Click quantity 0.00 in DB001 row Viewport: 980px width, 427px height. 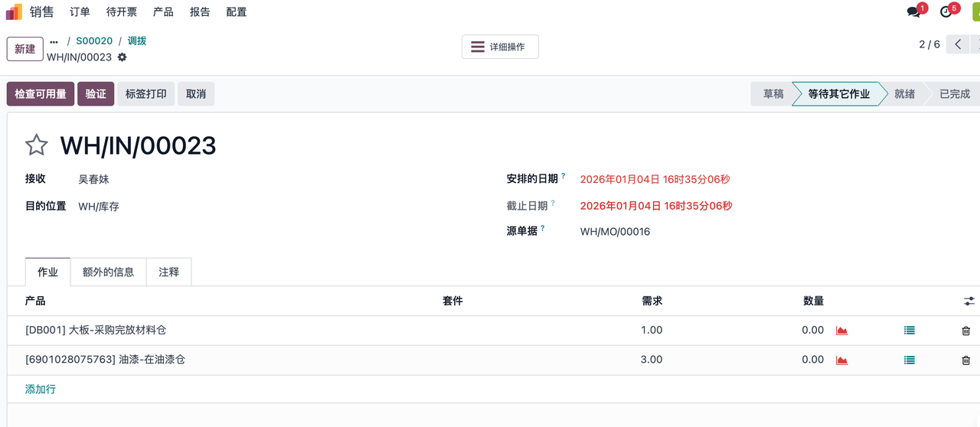813,331
